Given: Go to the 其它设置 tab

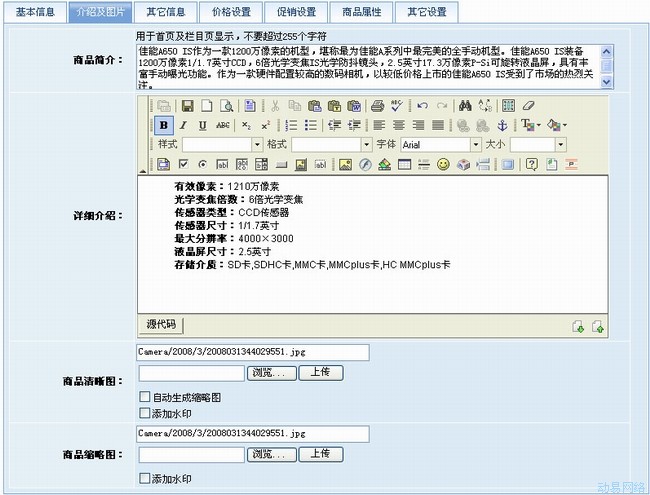Looking at the screenshot, I should (x=427, y=12).
